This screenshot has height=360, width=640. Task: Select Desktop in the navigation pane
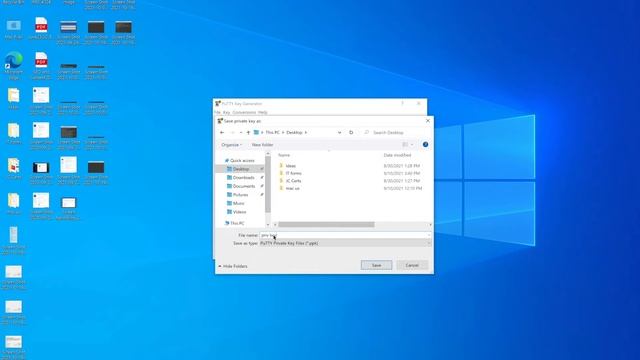point(241,169)
